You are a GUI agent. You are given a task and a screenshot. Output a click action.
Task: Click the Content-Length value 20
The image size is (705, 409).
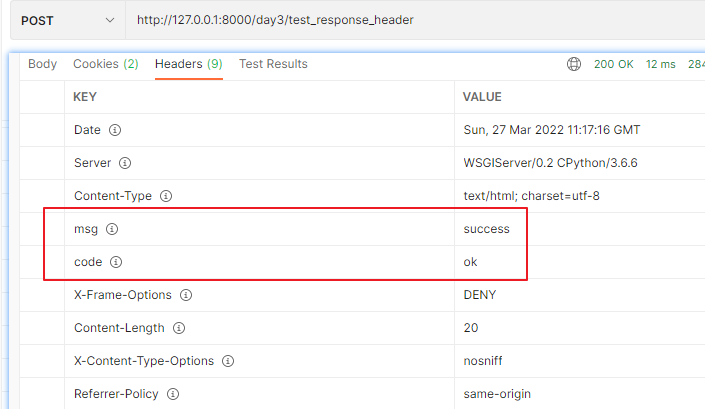pos(471,328)
